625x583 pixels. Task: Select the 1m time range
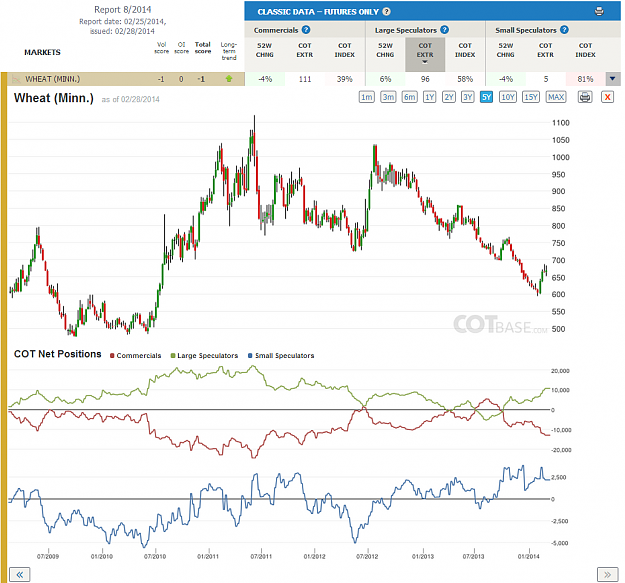367,97
